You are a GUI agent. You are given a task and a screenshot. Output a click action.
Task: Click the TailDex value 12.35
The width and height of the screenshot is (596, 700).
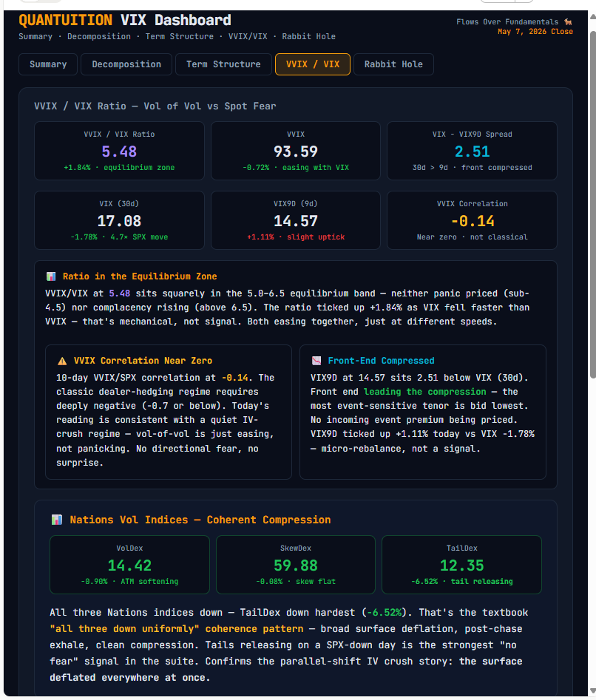coord(462,565)
